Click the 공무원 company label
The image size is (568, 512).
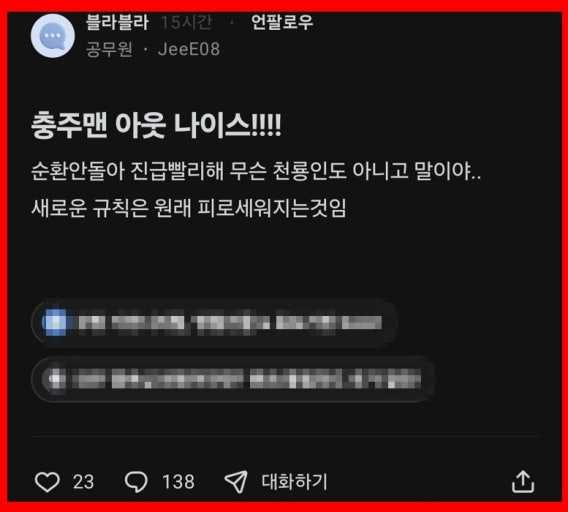109,49
